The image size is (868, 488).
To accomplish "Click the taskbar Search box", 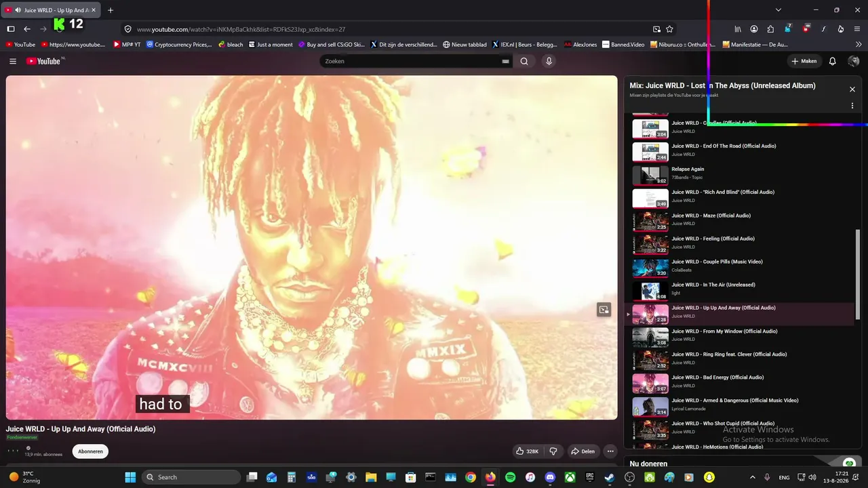I will [x=191, y=477].
